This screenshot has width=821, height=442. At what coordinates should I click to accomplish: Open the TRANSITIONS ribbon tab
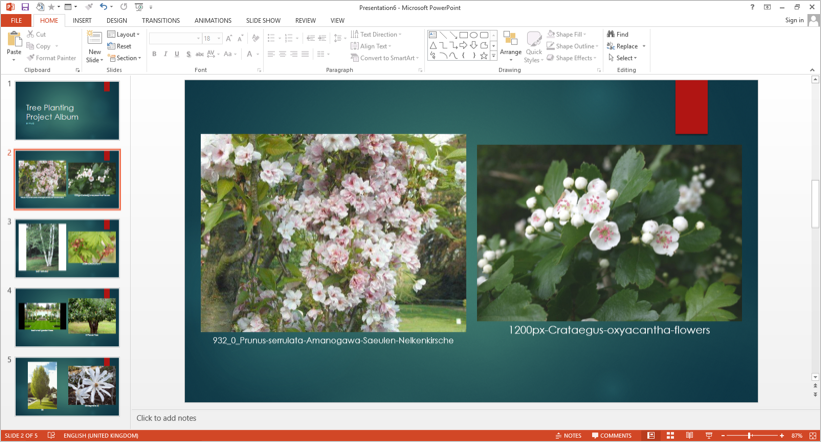point(160,20)
